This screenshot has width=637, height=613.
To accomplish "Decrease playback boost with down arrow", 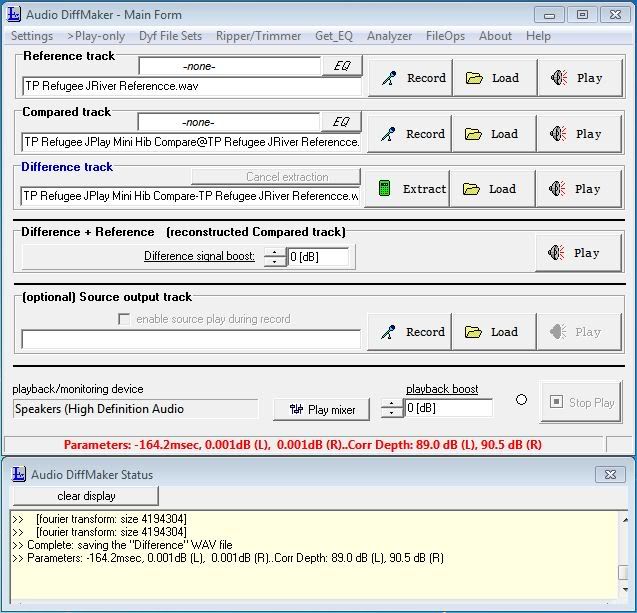I will pos(391,413).
